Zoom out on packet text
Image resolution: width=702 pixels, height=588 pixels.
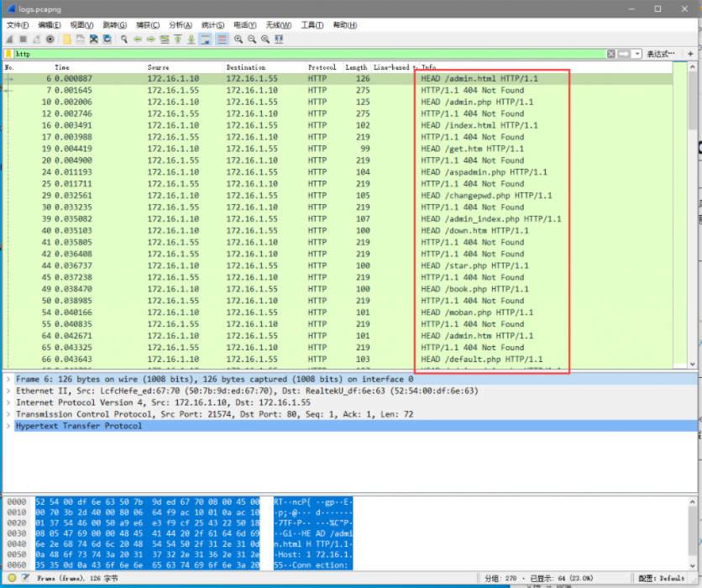pyautogui.click(x=252, y=39)
